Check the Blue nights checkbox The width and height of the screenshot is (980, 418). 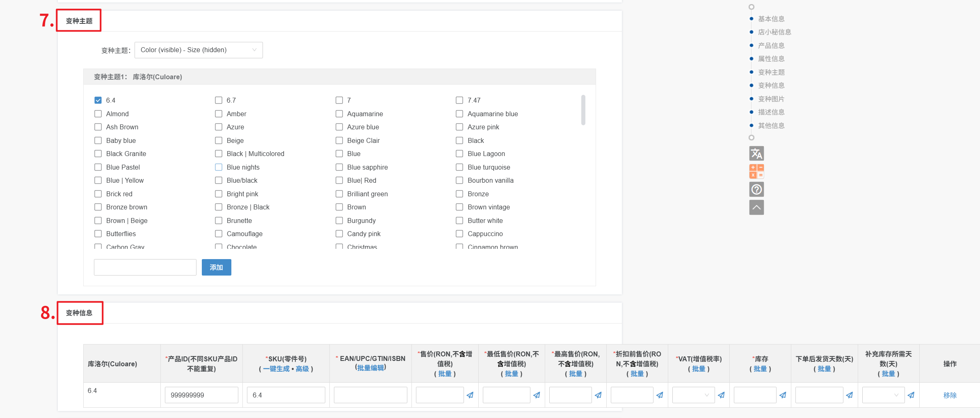coord(219,167)
